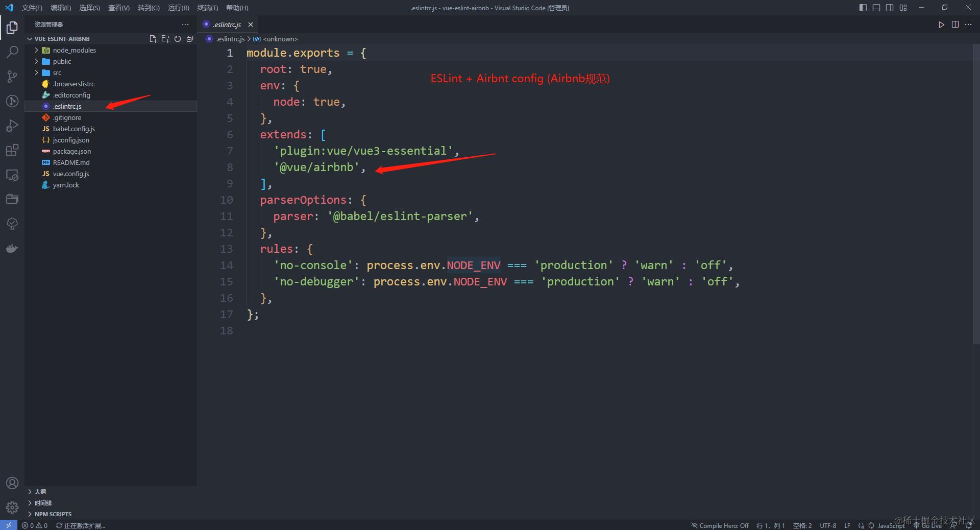The image size is (980, 530).
Task: Open vue.config.js in the explorer
Action: [111, 174]
